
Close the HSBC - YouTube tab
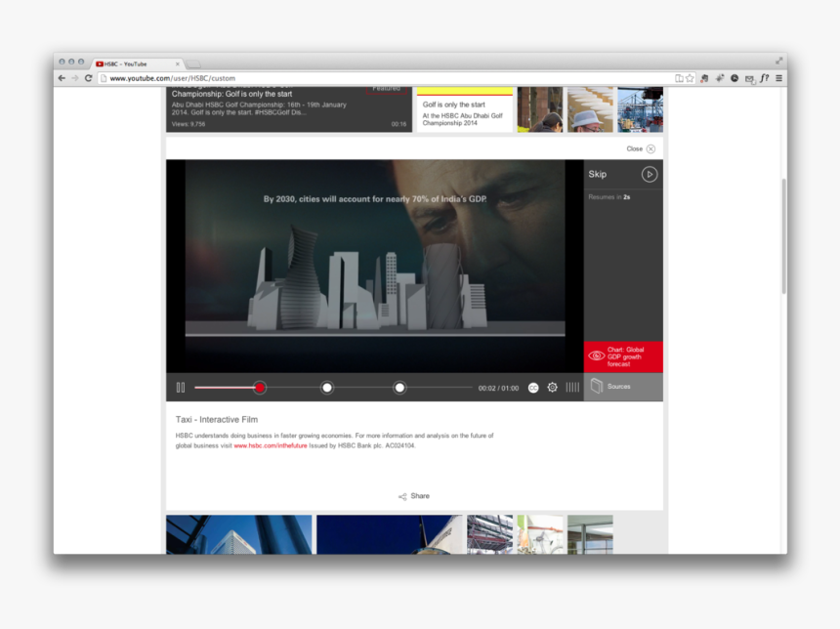click(x=178, y=63)
